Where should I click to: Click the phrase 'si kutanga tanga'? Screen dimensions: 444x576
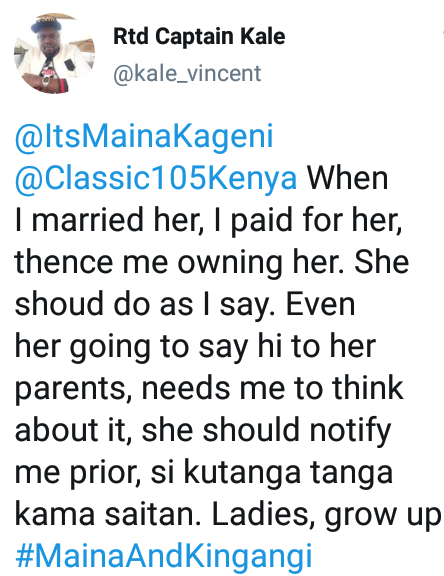[x=272, y=472]
